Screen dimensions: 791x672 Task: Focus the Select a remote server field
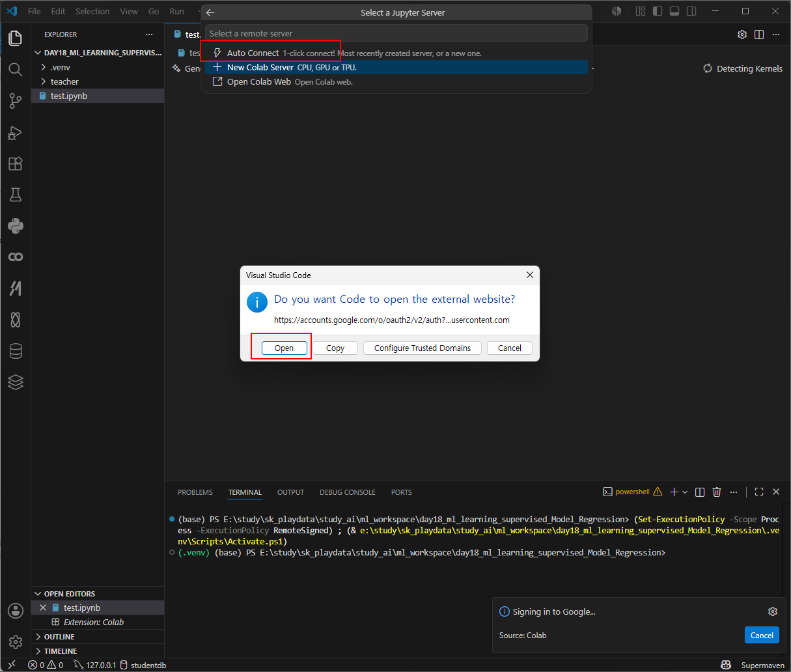[396, 33]
